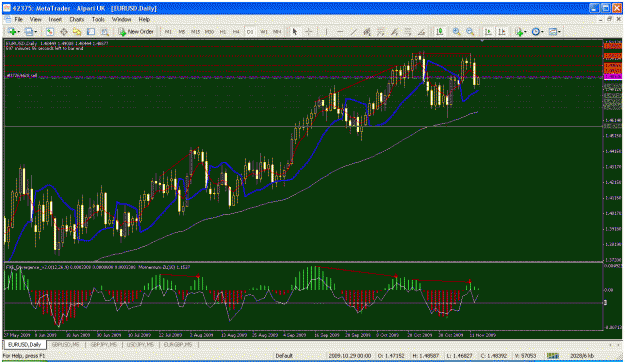Select the cursor arrow tool
625x362 pixels.
tap(295, 31)
